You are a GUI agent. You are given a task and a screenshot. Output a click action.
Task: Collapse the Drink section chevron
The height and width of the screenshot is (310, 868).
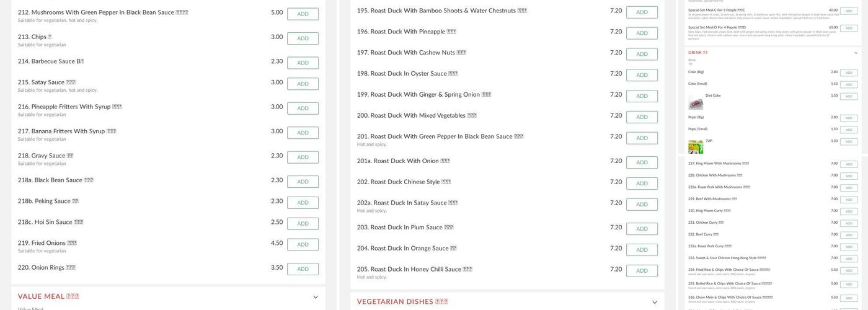click(x=856, y=53)
